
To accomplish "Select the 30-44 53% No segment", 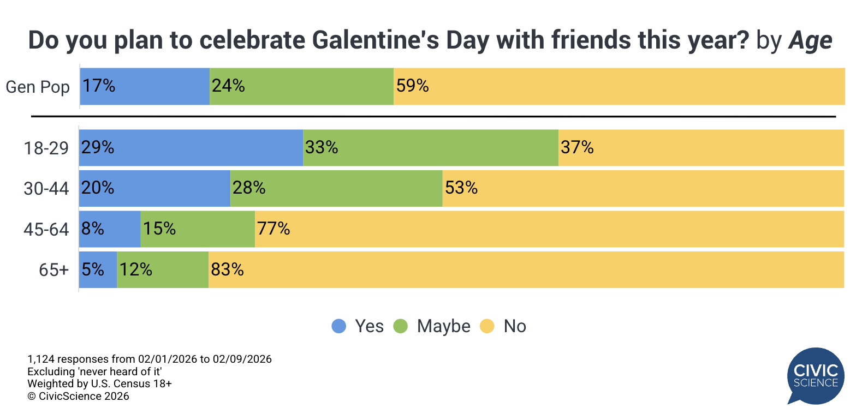I will [x=643, y=188].
